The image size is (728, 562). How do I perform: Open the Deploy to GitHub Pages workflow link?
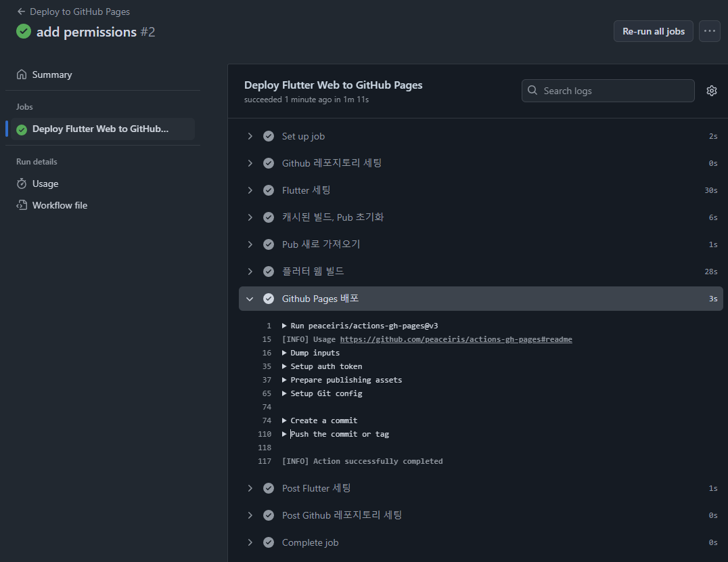[x=80, y=12]
